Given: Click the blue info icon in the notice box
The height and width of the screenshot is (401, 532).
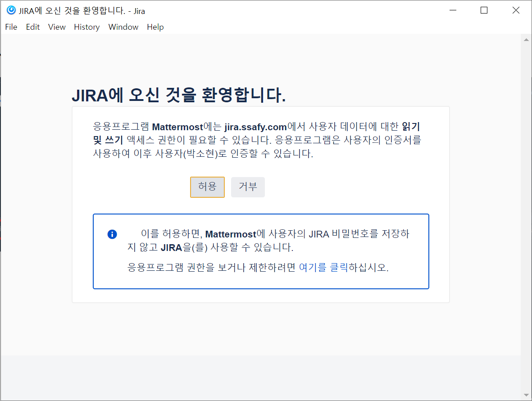Looking at the screenshot, I should (x=112, y=234).
